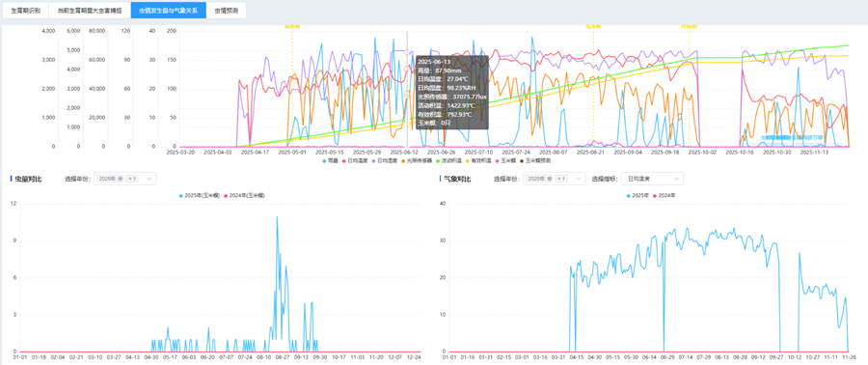The width and height of the screenshot is (868, 365).
Task: Open the 虫情预测 tab
Action: (x=227, y=10)
